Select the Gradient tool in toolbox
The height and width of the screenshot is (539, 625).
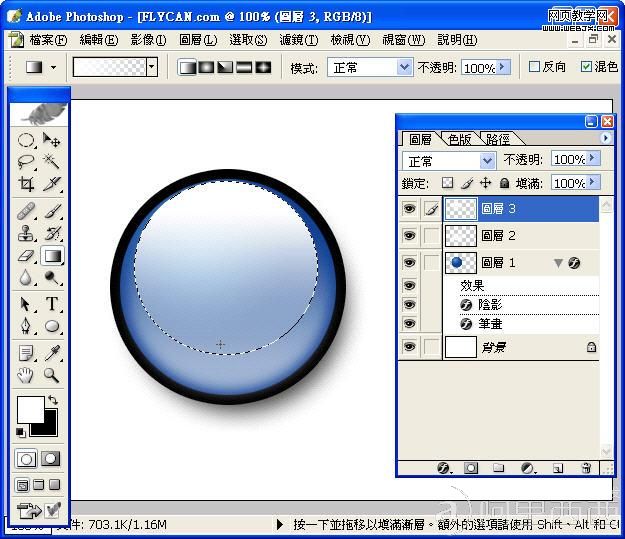point(52,256)
